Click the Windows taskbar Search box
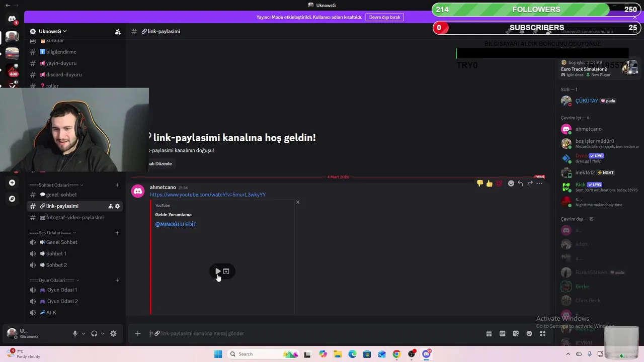 (x=264, y=354)
